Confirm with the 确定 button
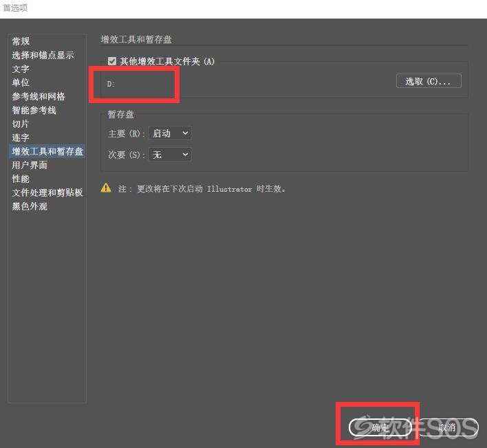Screen dimensions: 487x448 point(380,427)
